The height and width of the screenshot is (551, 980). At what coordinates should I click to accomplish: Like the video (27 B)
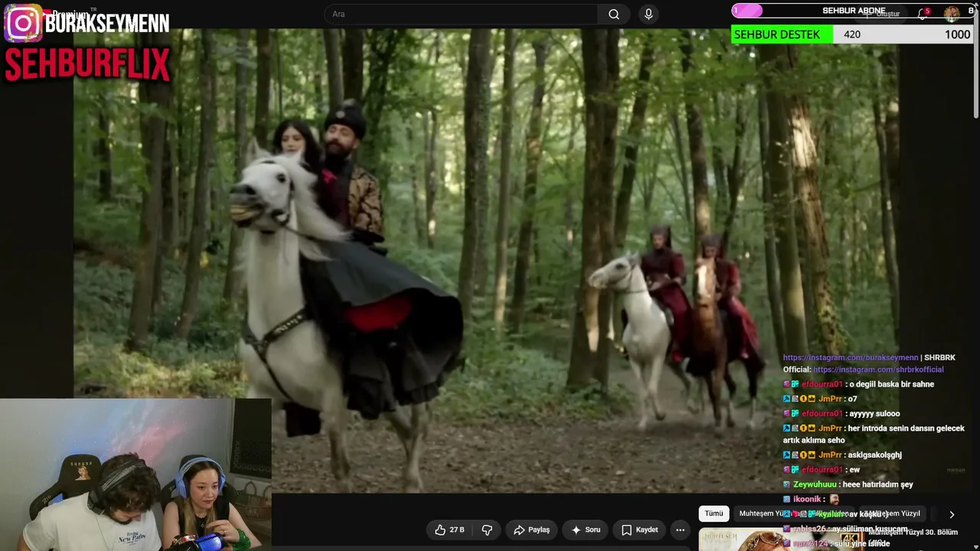450,530
